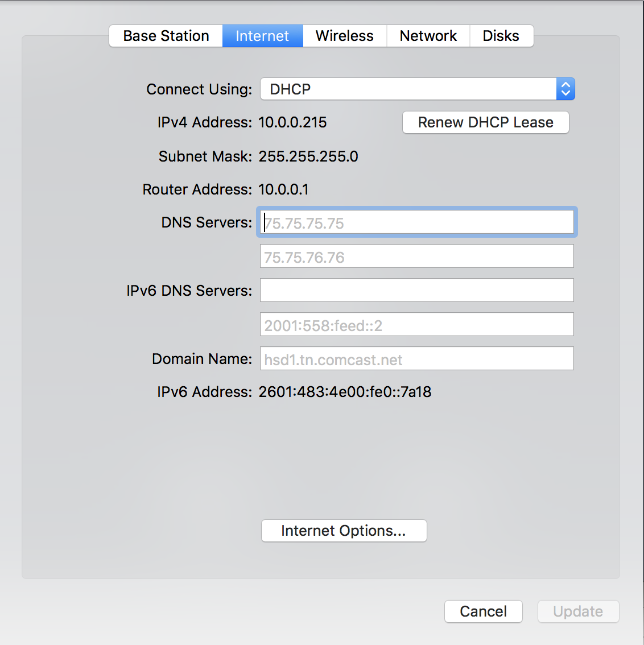The width and height of the screenshot is (644, 645).
Task: Click the DHCP popup's up-down chevron control
Action: coord(565,89)
